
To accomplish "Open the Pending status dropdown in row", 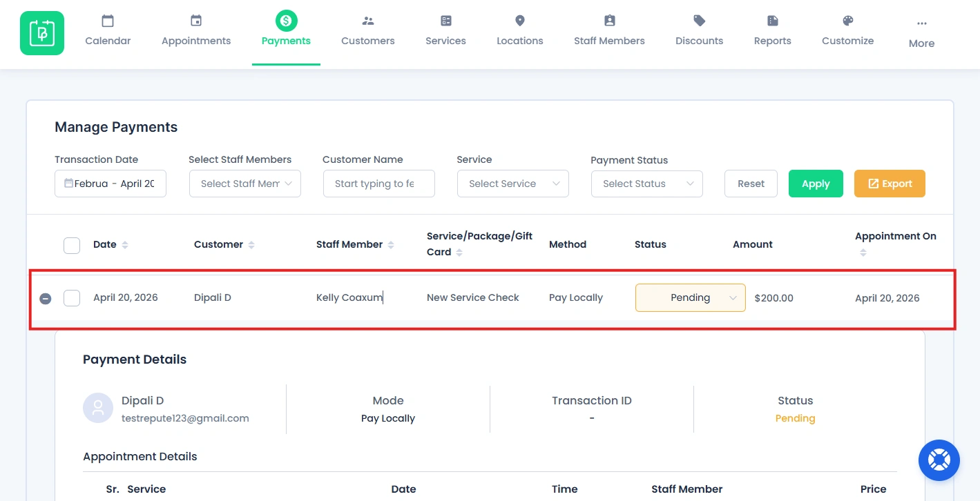I will pyautogui.click(x=691, y=297).
